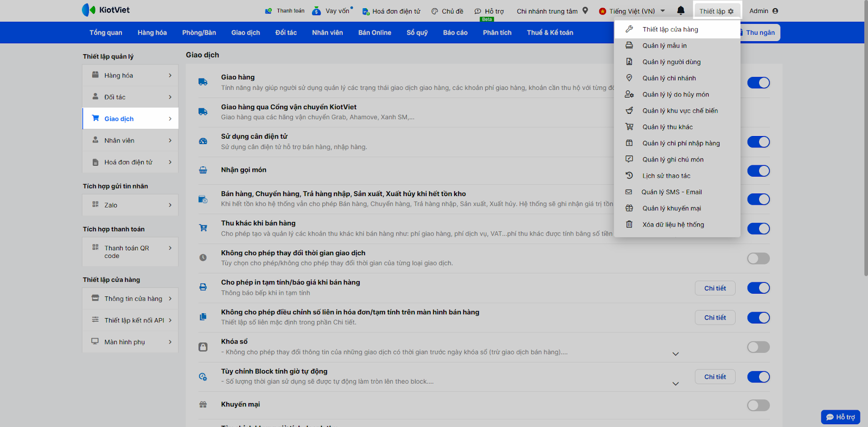Viewport: 868px width, 427px height.
Task: Click the Vietnamese flag language icon
Action: 602,11
